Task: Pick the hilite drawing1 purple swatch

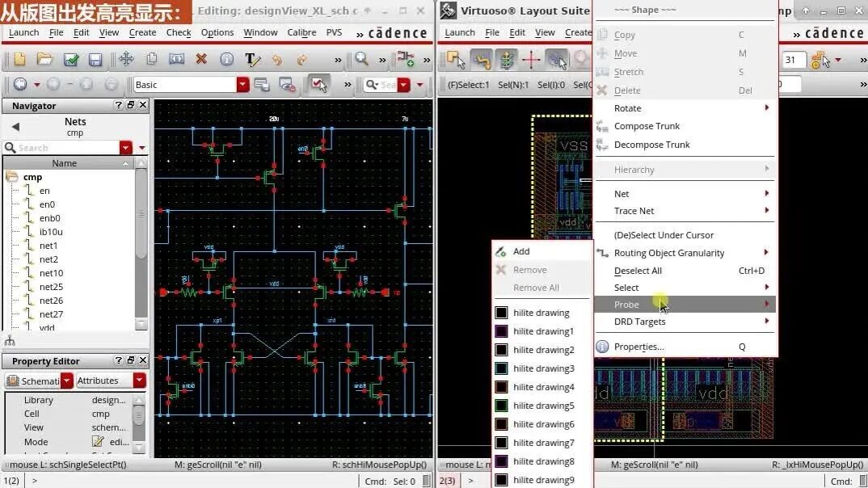Action: pyautogui.click(x=501, y=331)
